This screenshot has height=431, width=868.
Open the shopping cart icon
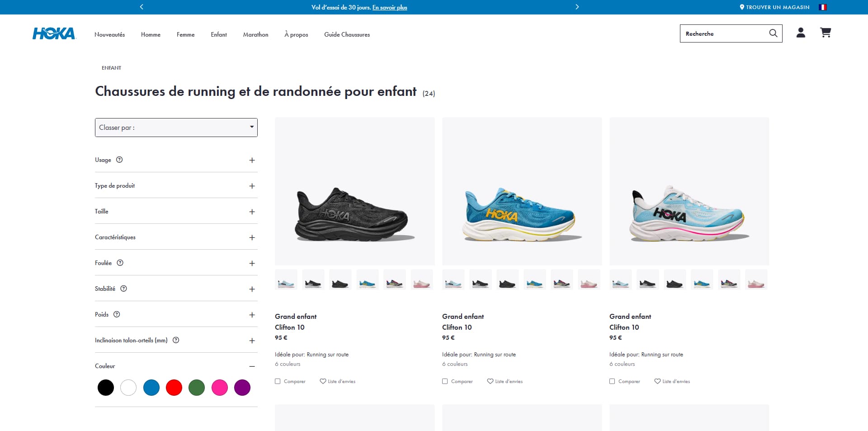826,33
